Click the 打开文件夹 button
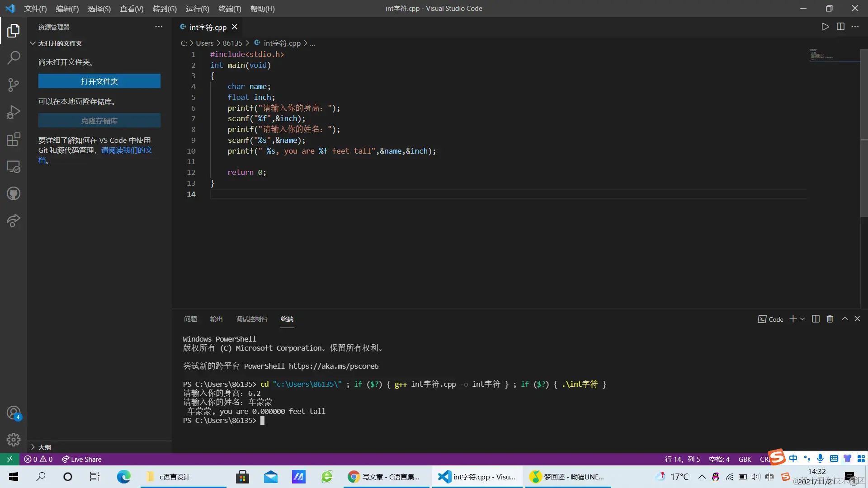 (x=99, y=81)
